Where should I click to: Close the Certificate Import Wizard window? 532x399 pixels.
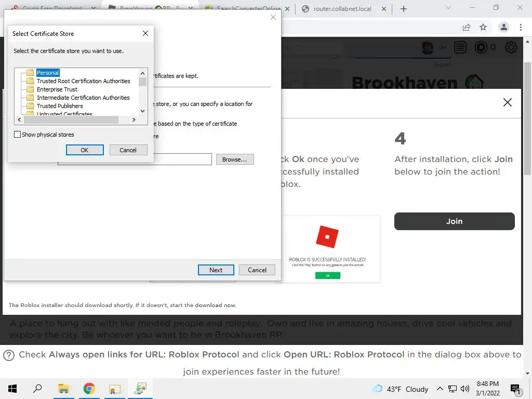(273, 17)
